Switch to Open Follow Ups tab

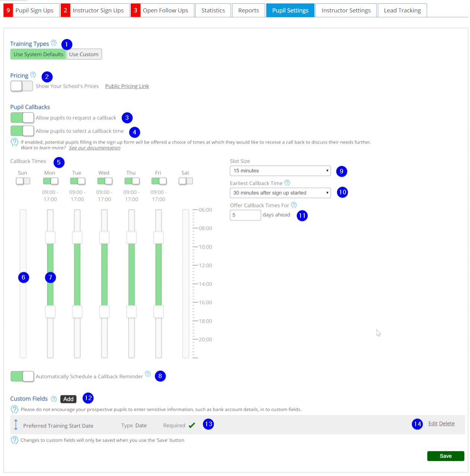click(163, 10)
